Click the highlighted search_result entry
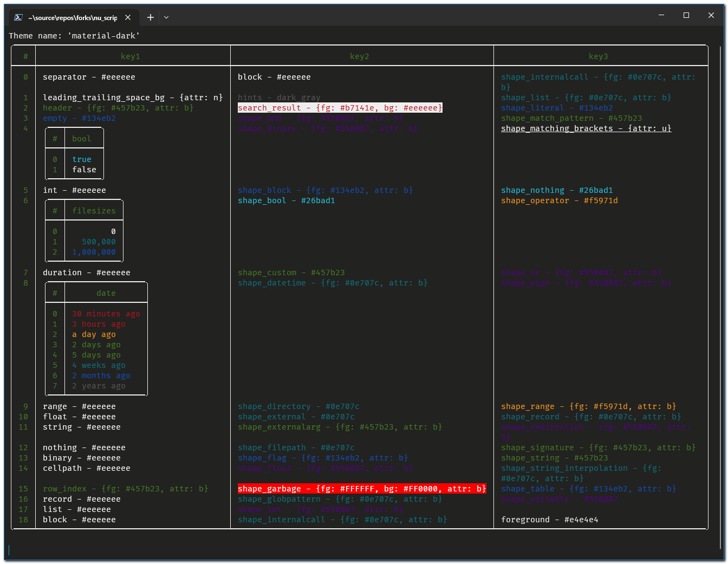 [340, 108]
